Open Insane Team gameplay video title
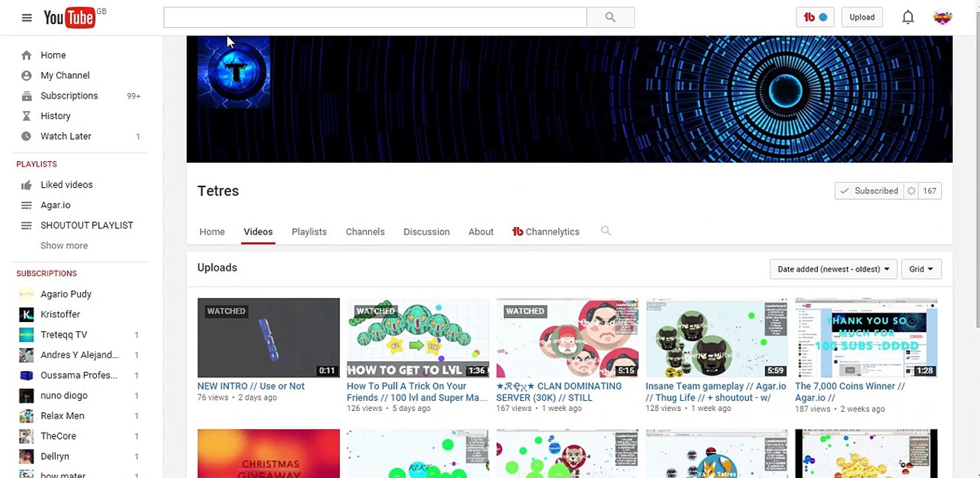 click(x=716, y=392)
